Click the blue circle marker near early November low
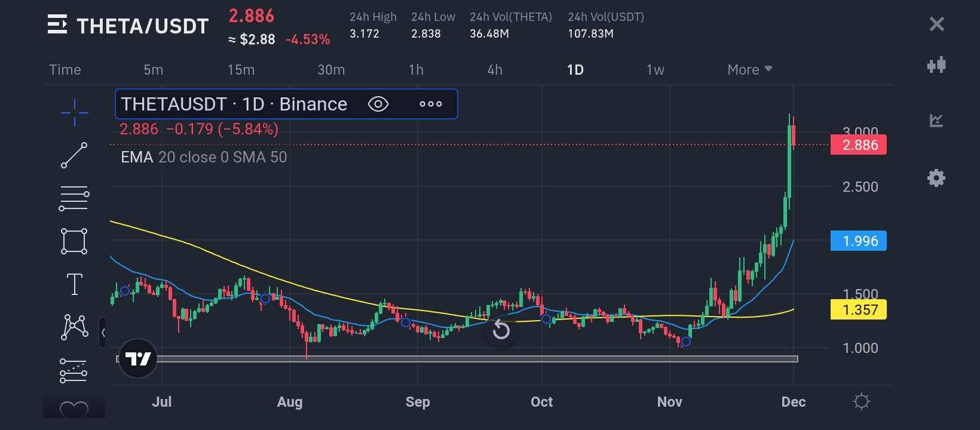Image resolution: width=980 pixels, height=430 pixels. [x=686, y=342]
